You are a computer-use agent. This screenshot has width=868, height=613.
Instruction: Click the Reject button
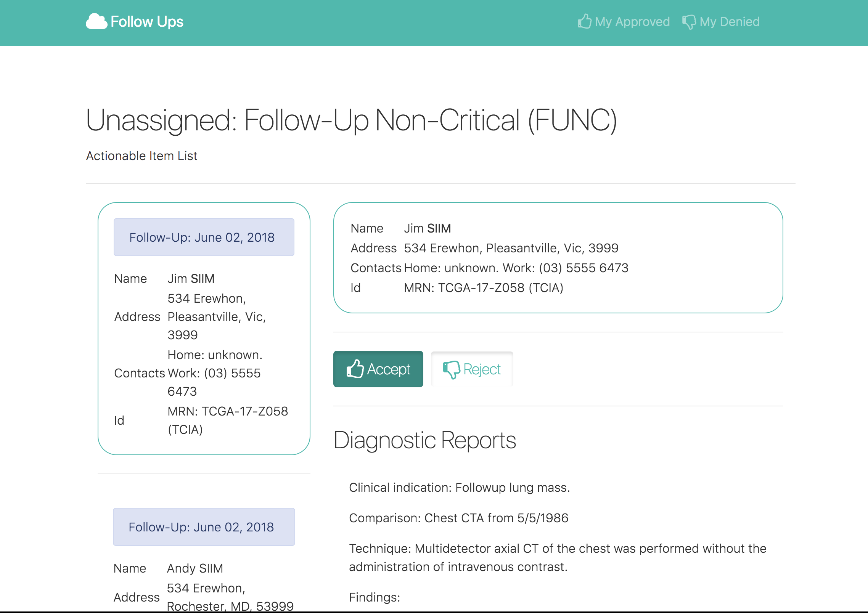click(x=472, y=369)
